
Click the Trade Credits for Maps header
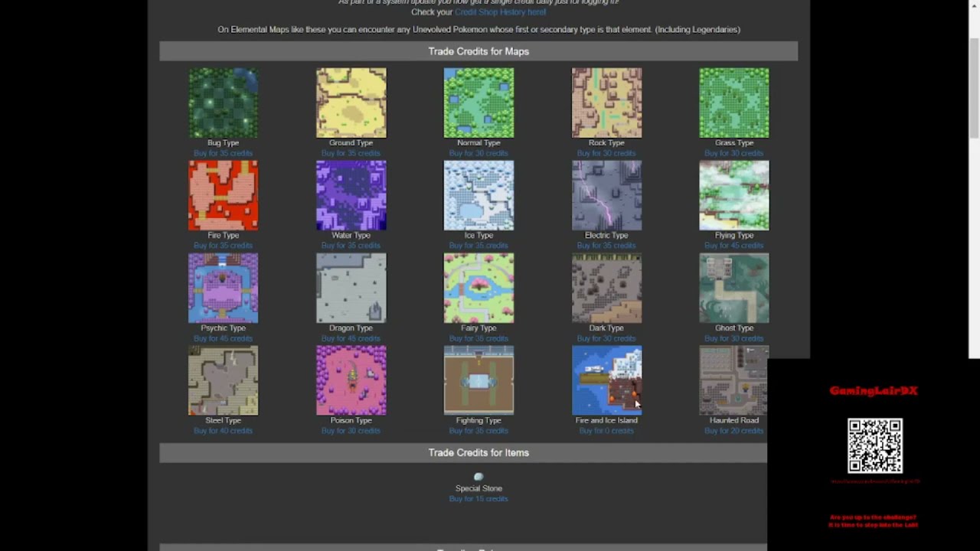coord(479,51)
